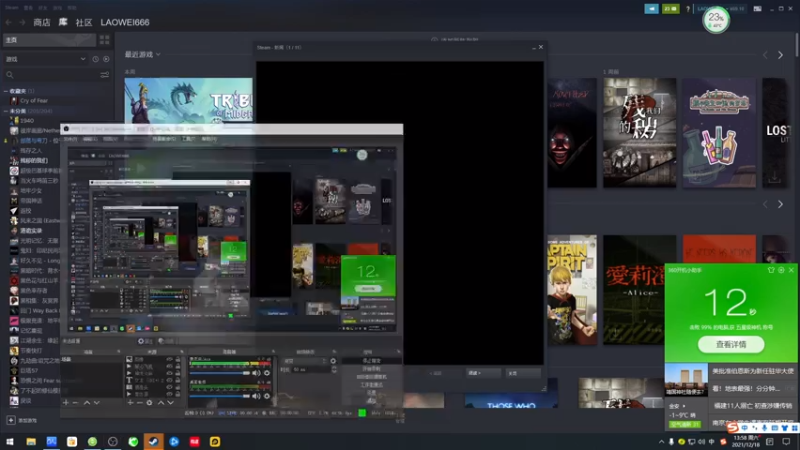Open the Tribes of Midgard game banner
The image size is (800, 450).
click(x=188, y=99)
